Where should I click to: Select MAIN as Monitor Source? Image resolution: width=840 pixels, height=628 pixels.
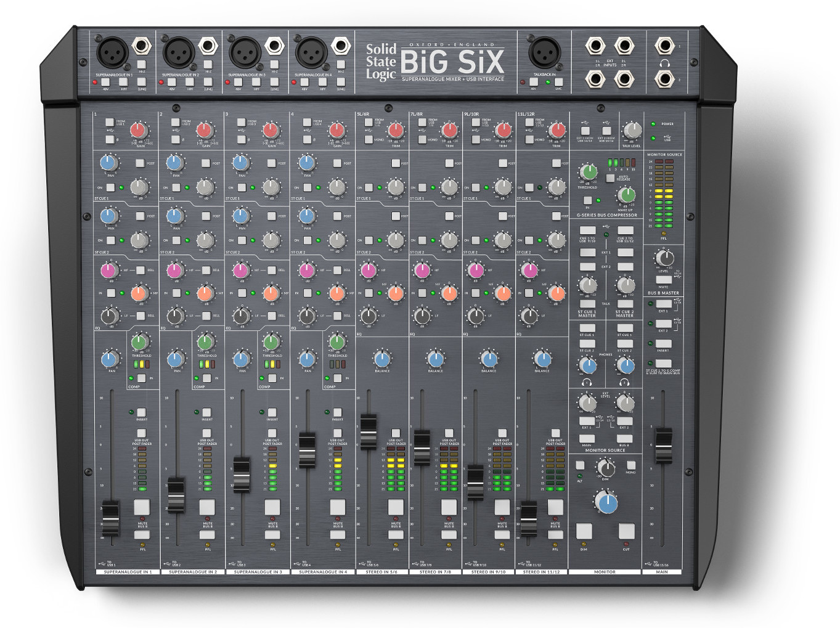(x=587, y=439)
